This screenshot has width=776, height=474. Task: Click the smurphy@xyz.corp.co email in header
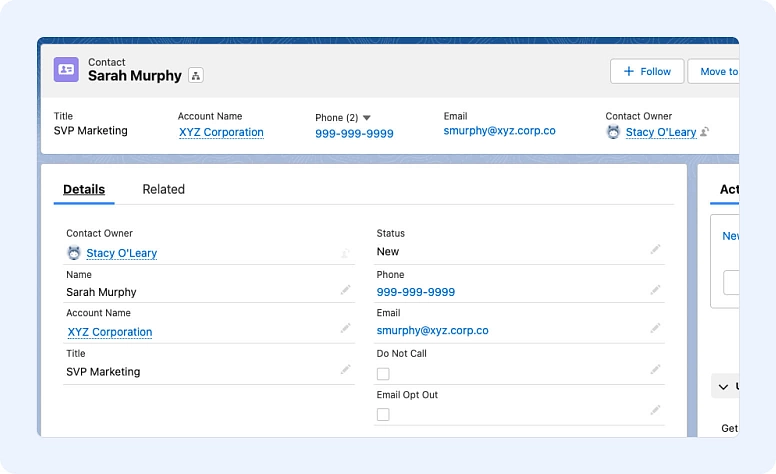(499, 131)
